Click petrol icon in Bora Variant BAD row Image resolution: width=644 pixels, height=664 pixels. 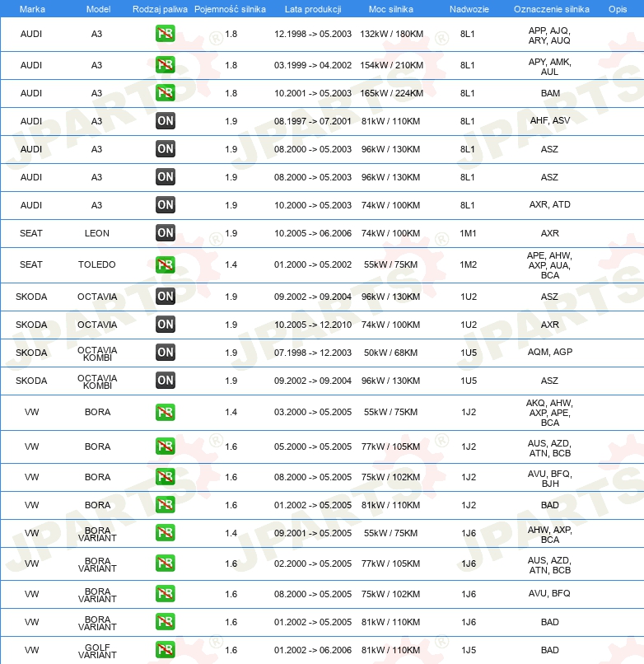166,622
